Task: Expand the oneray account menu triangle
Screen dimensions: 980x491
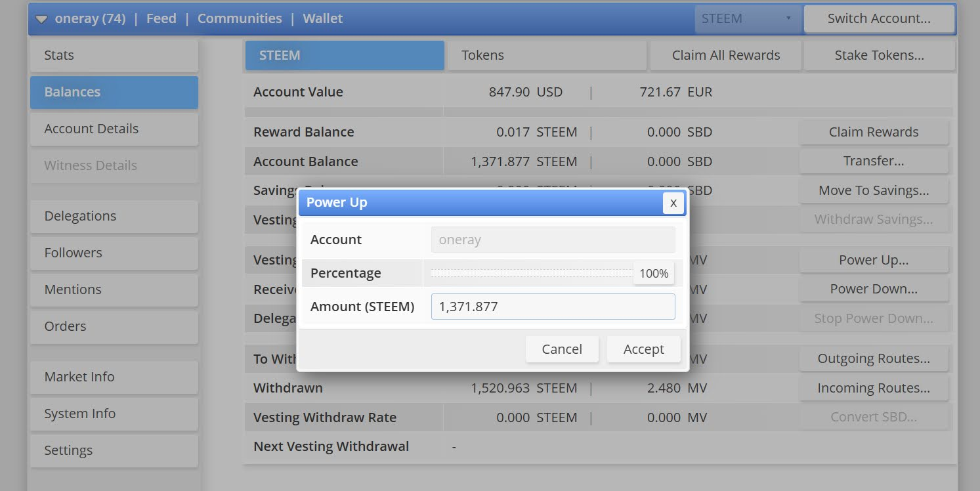Action: [x=41, y=19]
